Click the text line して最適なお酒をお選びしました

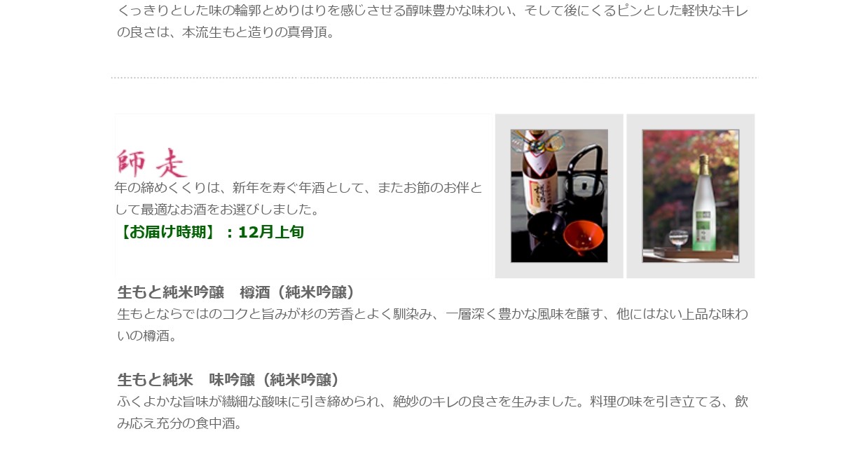[217, 210]
